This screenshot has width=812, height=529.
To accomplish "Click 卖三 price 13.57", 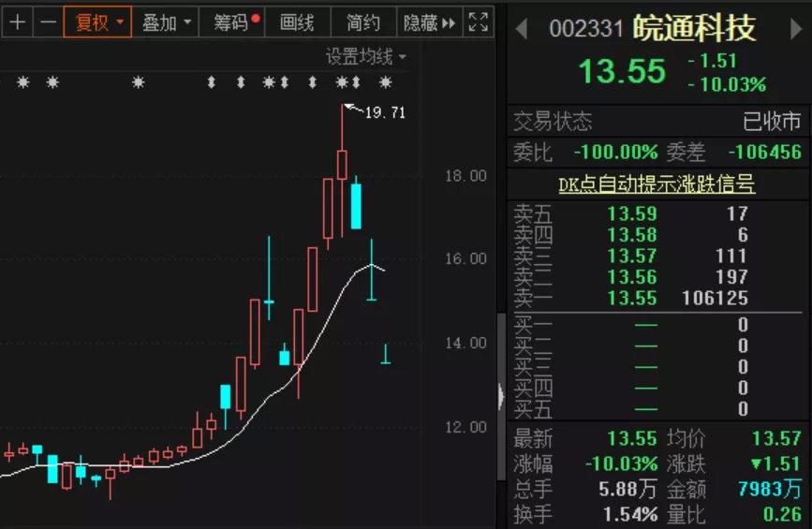I will [632, 256].
